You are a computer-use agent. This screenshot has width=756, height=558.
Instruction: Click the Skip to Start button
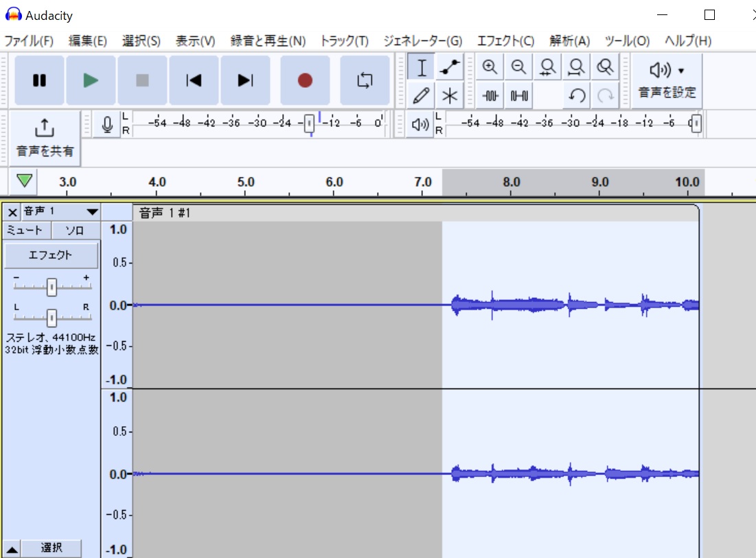194,81
